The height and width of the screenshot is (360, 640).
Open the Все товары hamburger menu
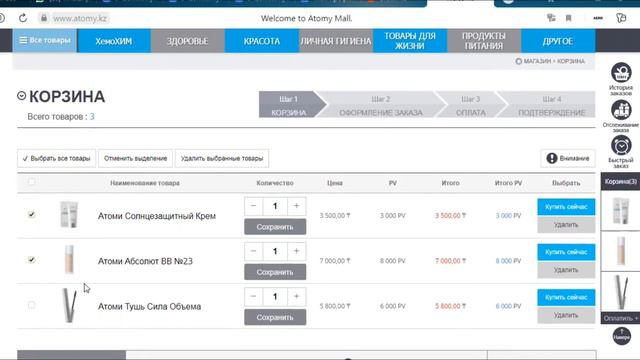tap(44, 40)
